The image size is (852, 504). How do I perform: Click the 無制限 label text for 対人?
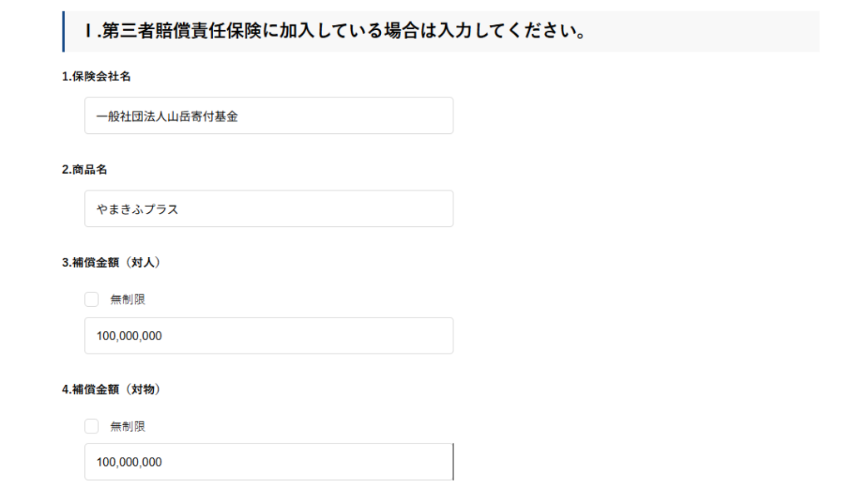128,299
